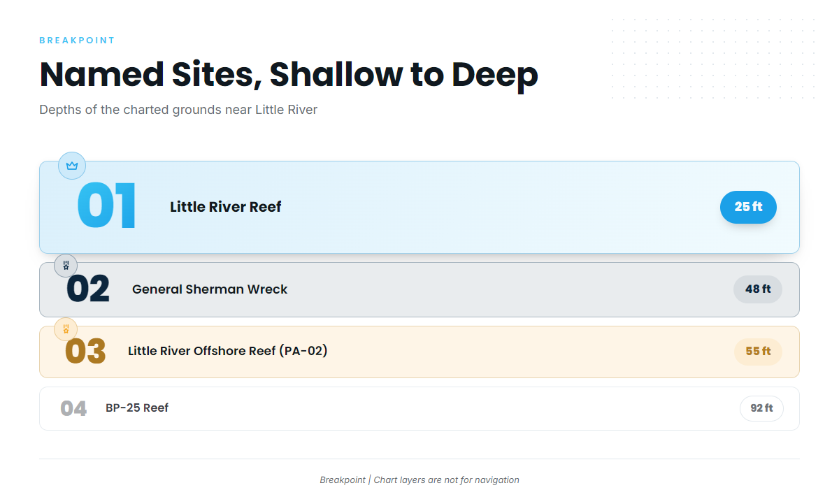The height and width of the screenshot is (504, 839).
Task: Click Little River Offshore Reef (PA-02) label
Action: pos(228,351)
